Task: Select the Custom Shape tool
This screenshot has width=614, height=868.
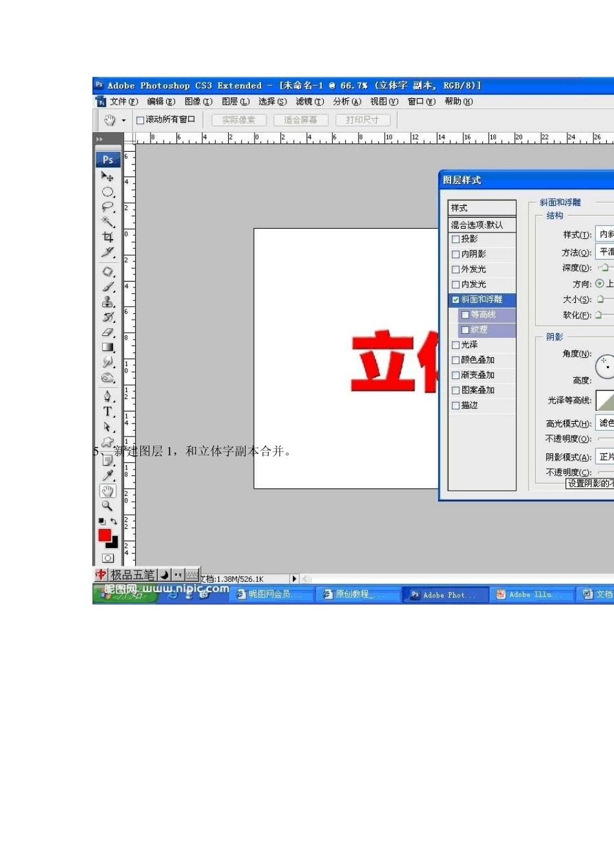Action: [107, 442]
